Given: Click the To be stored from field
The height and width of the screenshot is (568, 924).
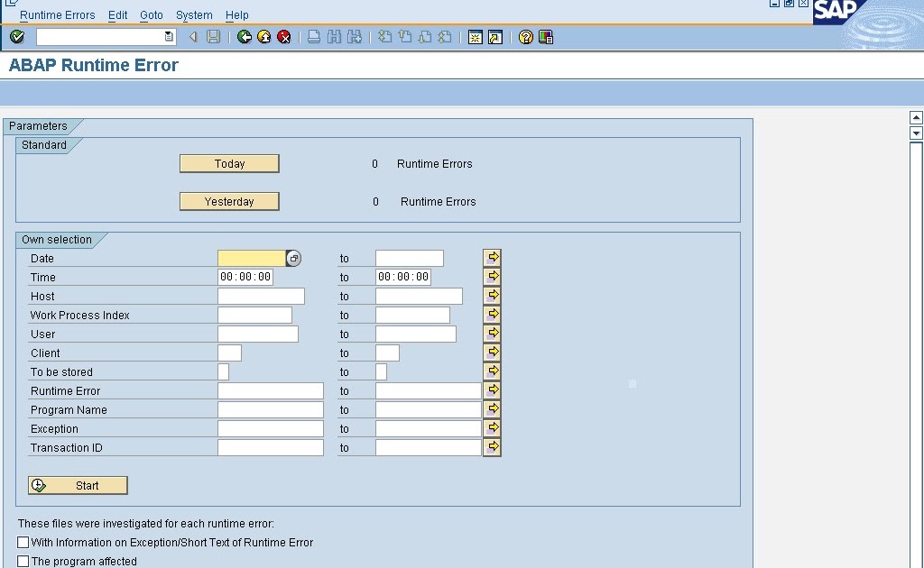Looking at the screenshot, I should [x=224, y=371].
